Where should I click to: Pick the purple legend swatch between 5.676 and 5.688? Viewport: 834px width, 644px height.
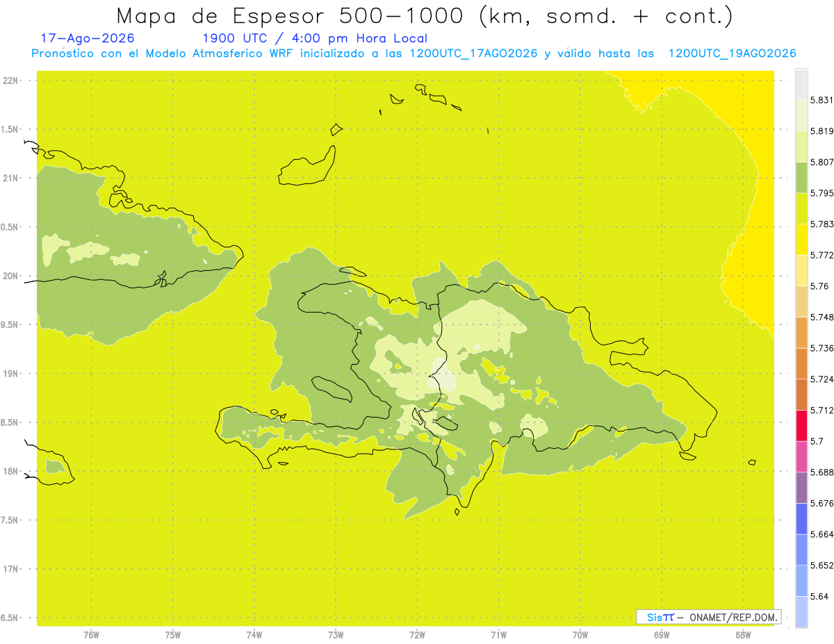[801, 488]
